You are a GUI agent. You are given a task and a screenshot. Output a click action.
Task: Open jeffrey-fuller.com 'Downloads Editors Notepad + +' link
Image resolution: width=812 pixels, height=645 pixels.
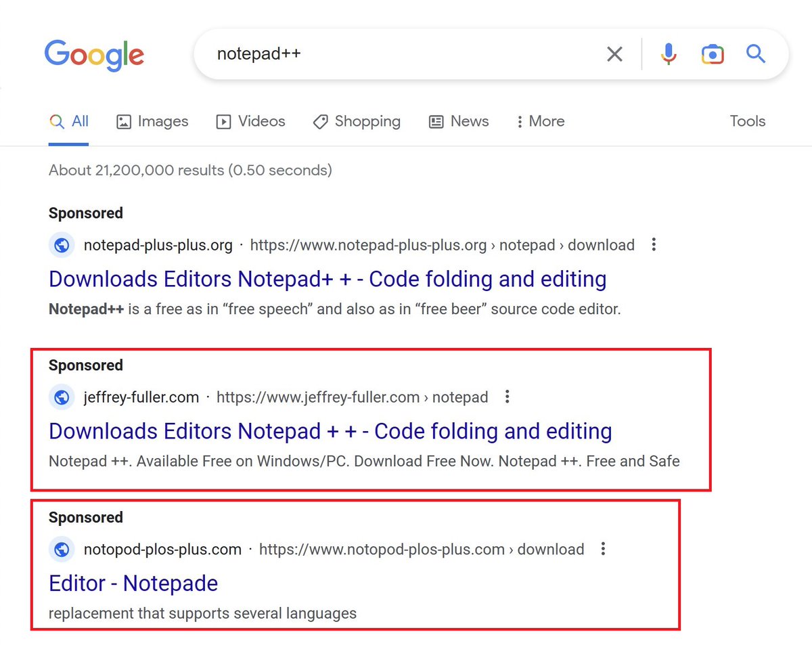[330, 431]
